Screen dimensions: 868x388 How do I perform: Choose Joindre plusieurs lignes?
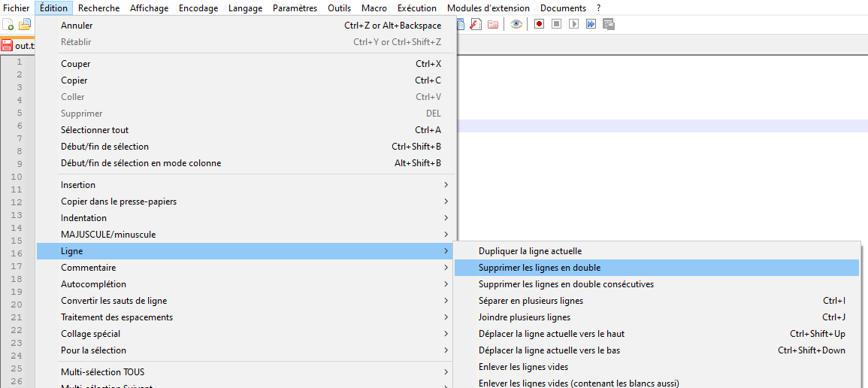657,318
